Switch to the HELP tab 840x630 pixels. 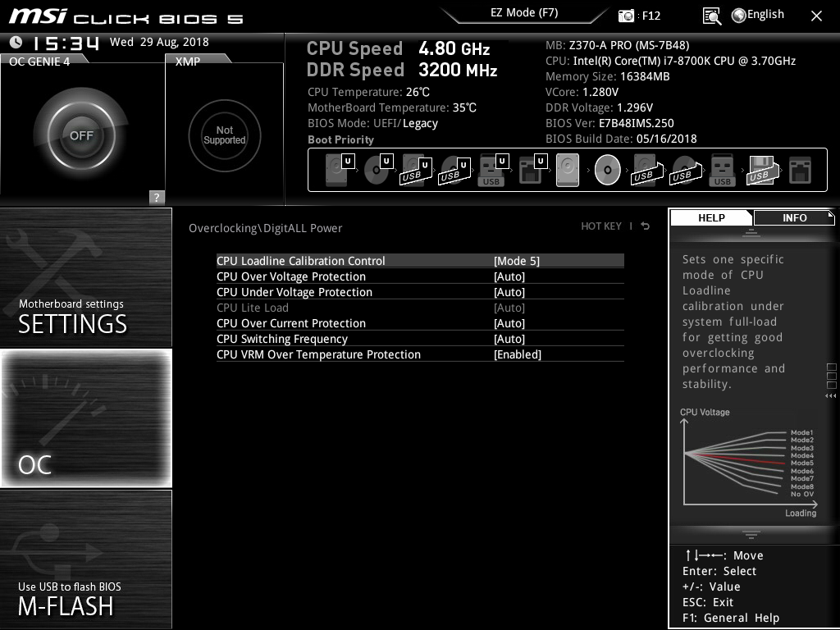coord(711,217)
